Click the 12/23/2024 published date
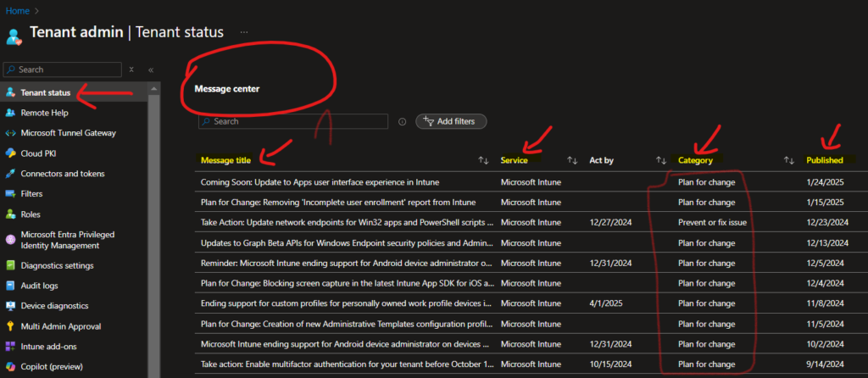 [827, 223]
